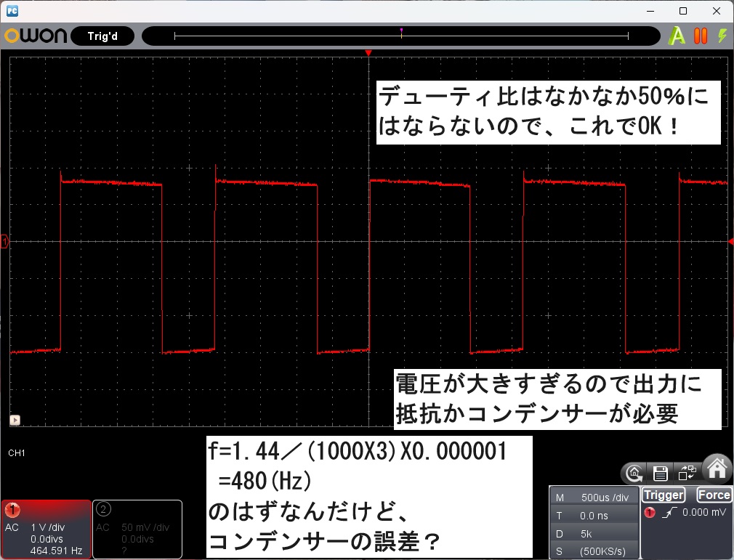Click the window layout switch icon
Image resolution: width=734 pixels, height=560 pixels.
click(687, 473)
